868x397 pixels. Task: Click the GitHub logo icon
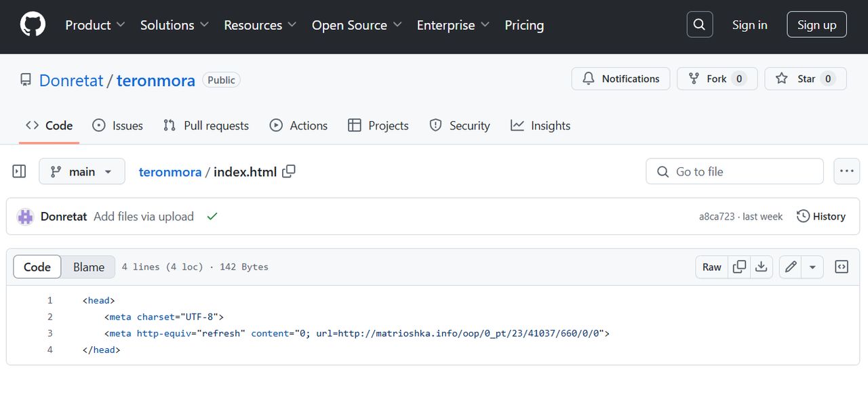33,25
